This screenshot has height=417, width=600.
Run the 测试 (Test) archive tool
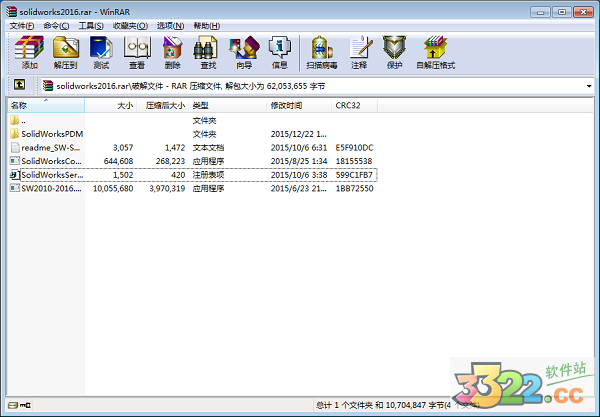pos(101,52)
